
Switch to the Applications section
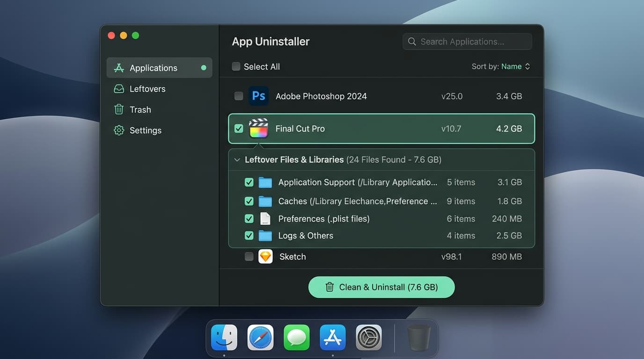pyautogui.click(x=159, y=68)
